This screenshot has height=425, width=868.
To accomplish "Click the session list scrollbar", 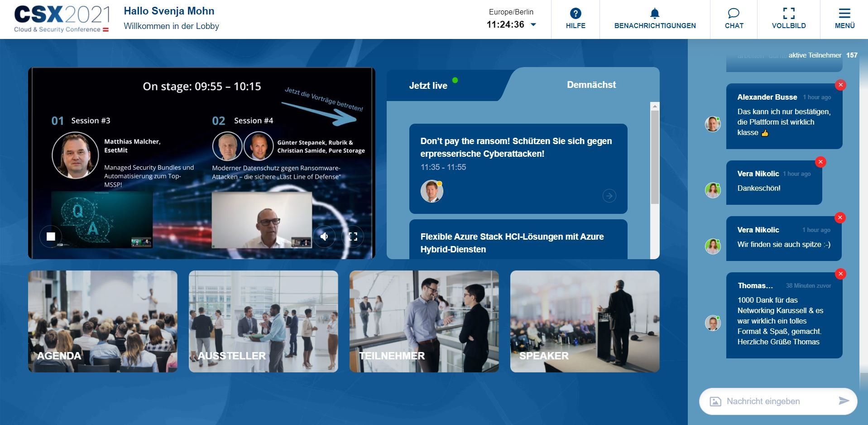I will tap(655, 157).
